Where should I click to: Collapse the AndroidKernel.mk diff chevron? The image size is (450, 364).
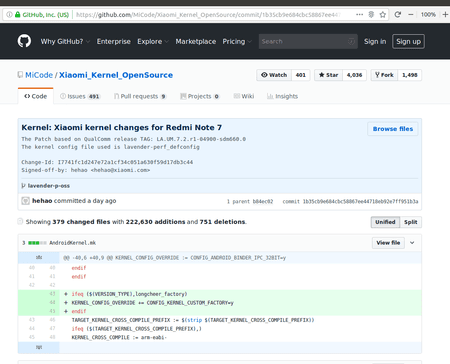(412, 243)
